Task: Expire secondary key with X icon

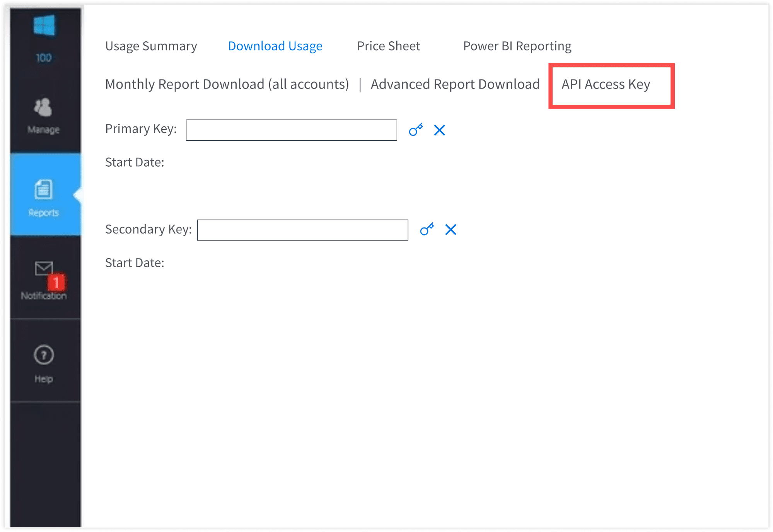Action: coord(450,230)
